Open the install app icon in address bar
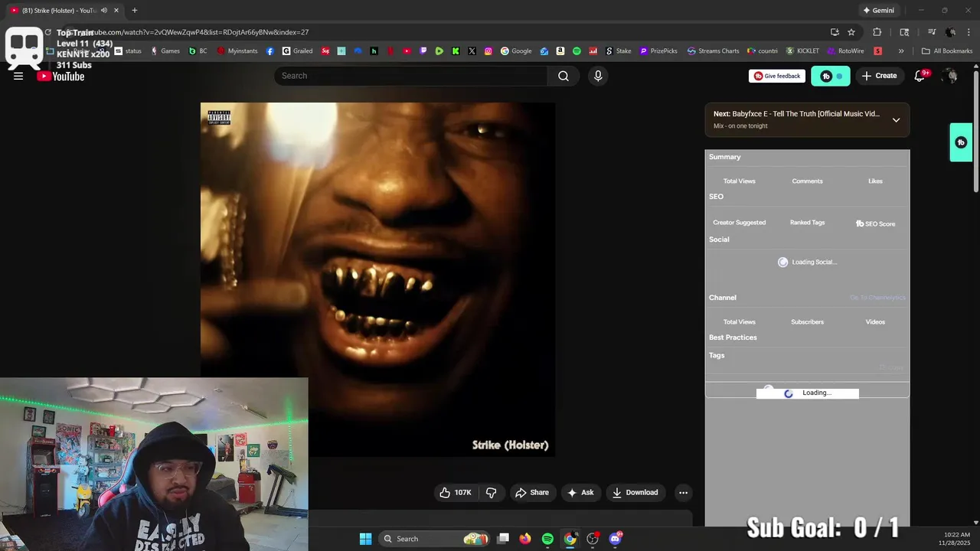The height and width of the screenshot is (551, 980). 835,32
